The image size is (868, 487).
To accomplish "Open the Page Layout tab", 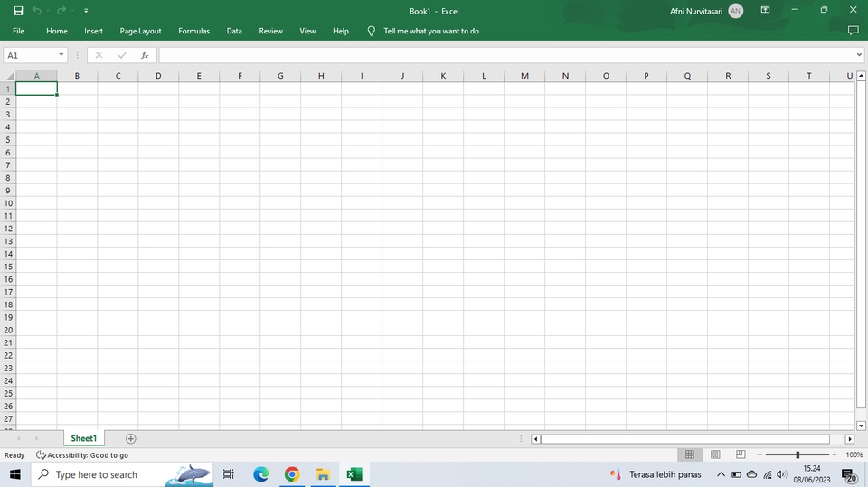I will [141, 31].
